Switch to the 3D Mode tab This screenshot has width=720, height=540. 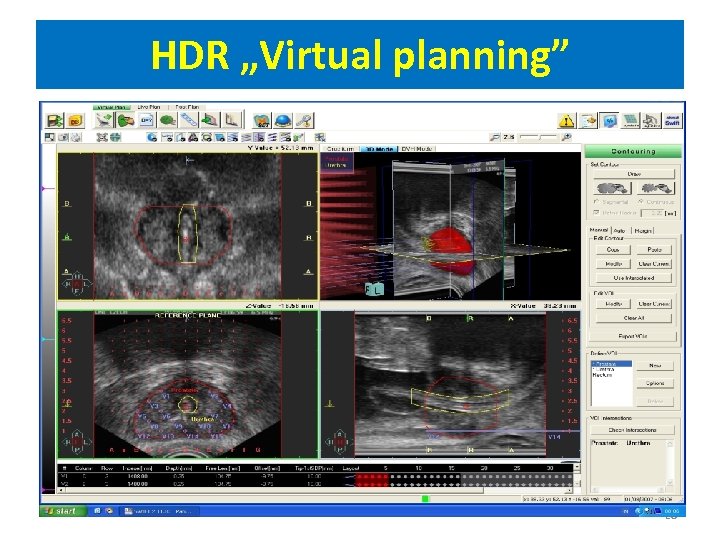[378, 149]
